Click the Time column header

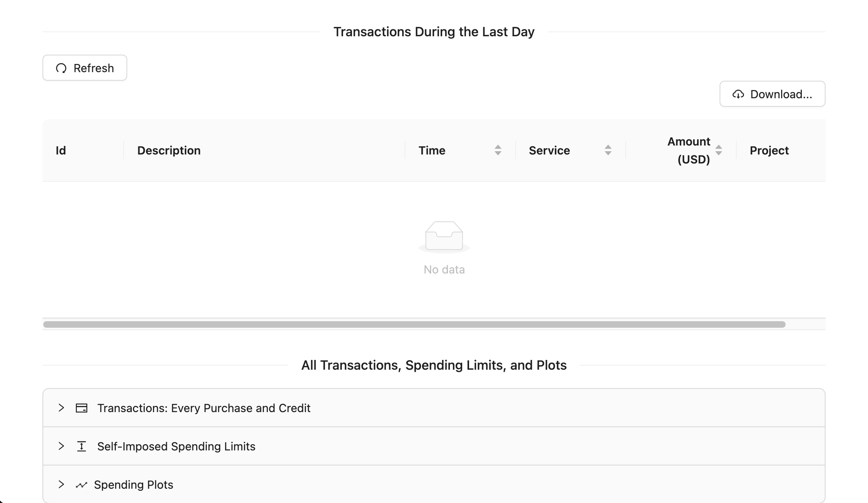[432, 150]
